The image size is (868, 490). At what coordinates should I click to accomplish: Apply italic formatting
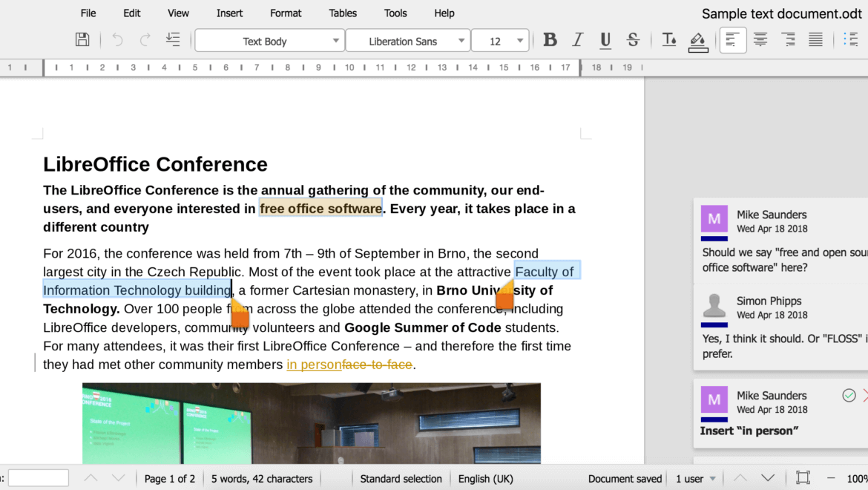[x=577, y=40]
